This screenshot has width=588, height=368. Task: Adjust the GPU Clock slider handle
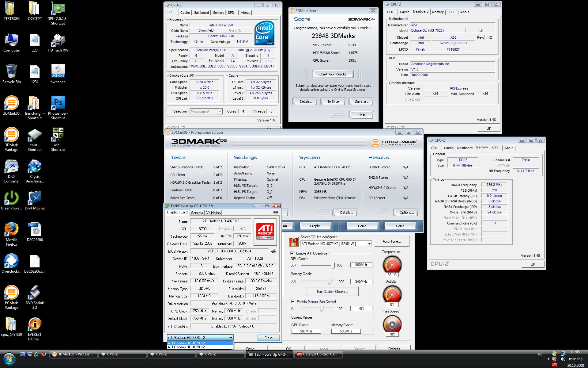coord(333,266)
